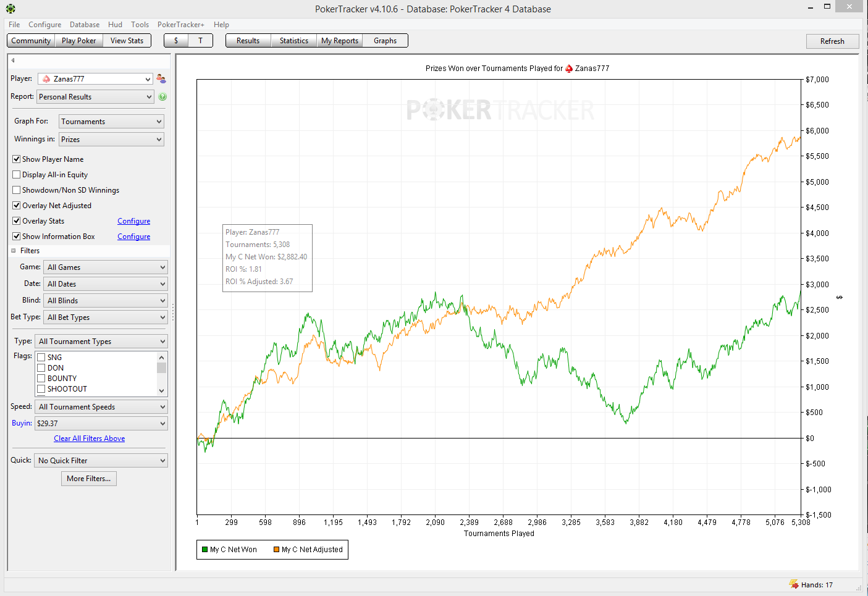Collapse the Filters section
868x596 pixels.
coord(14,251)
